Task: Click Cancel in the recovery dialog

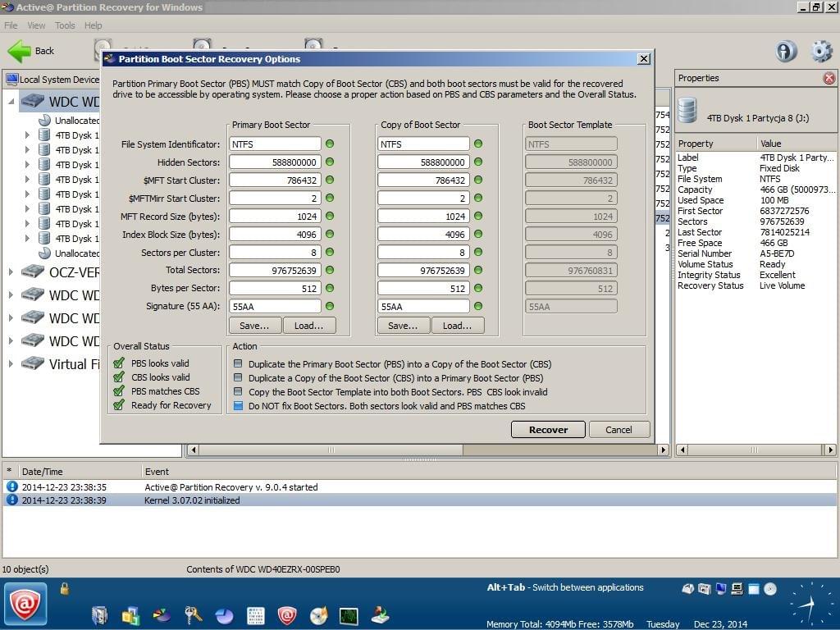Action: pos(619,430)
